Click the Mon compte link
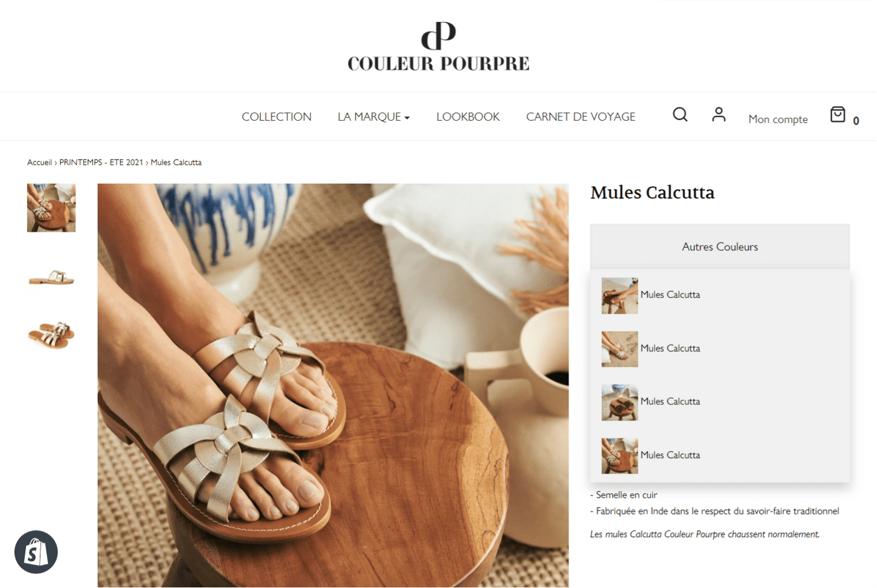Viewport: 877px width, 588px height. pyautogui.click(x=778, y=119)
